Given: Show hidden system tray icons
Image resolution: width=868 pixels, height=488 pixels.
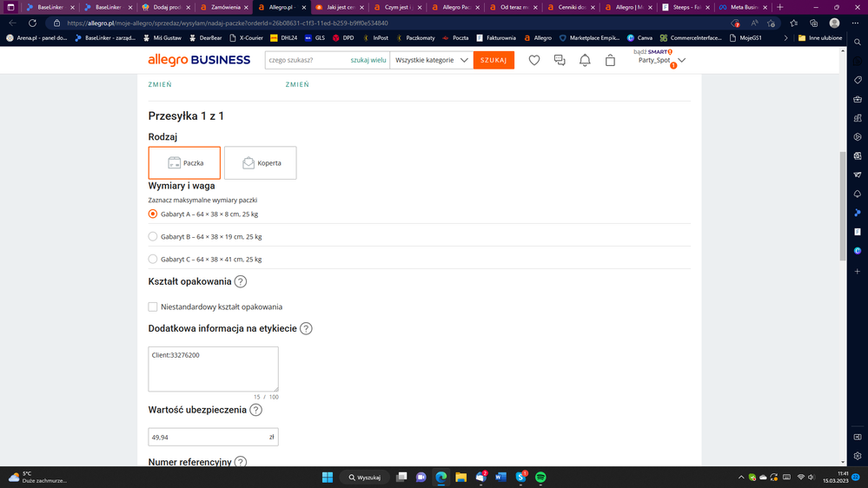Looking at the screenshot, I should click(740, 477).
